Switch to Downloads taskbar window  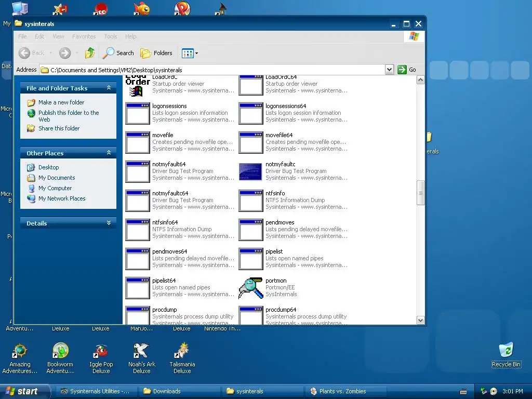click(x=179, y=391)
